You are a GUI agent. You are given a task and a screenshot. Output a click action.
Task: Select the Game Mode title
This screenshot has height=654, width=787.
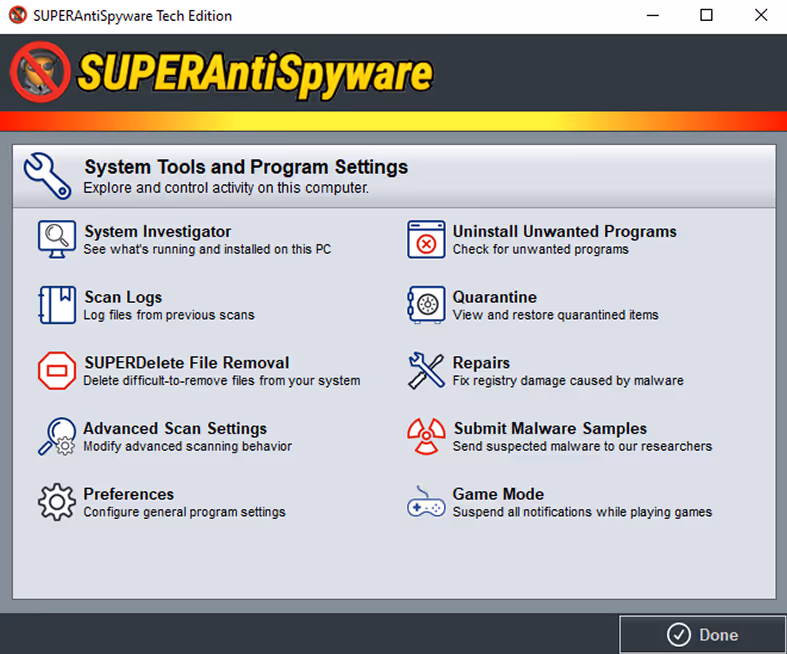(x=498, y=494)
